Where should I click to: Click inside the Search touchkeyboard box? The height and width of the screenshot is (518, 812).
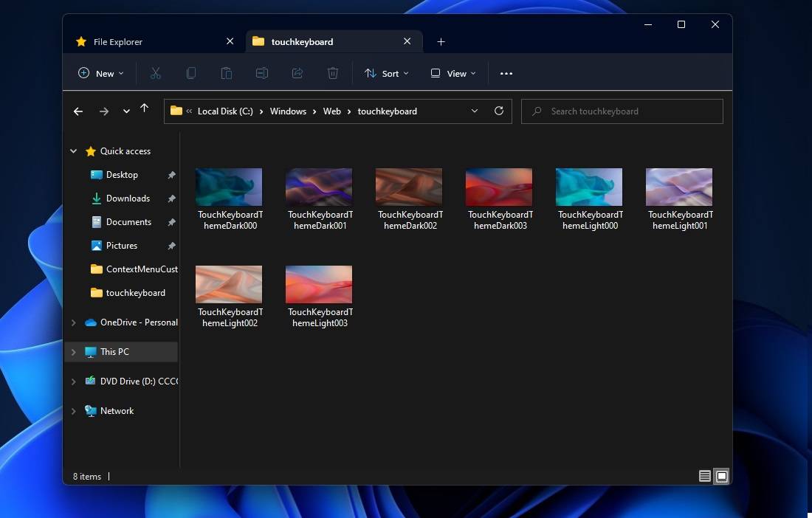(x=622, y=111)
